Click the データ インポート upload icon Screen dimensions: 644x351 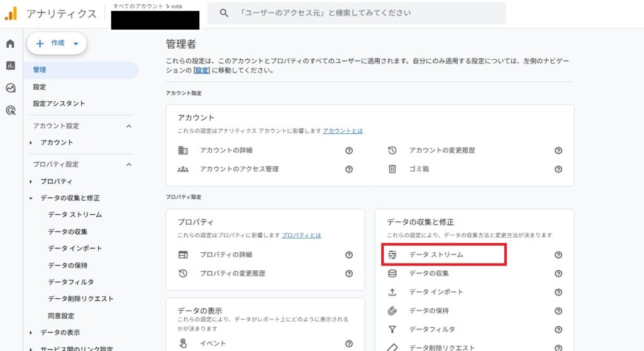tap(392, 292)
